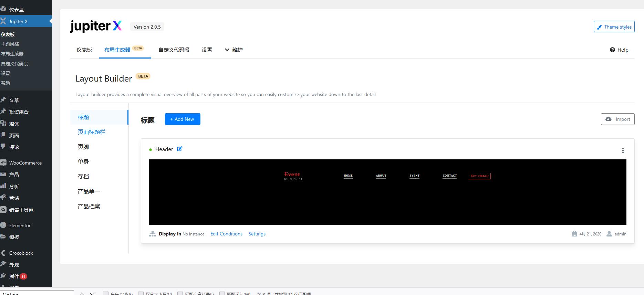Toggle the 高亮全部 highlight-all checkbox
The width and height of the screenshot is (644, 295).
tap(106, 294)
